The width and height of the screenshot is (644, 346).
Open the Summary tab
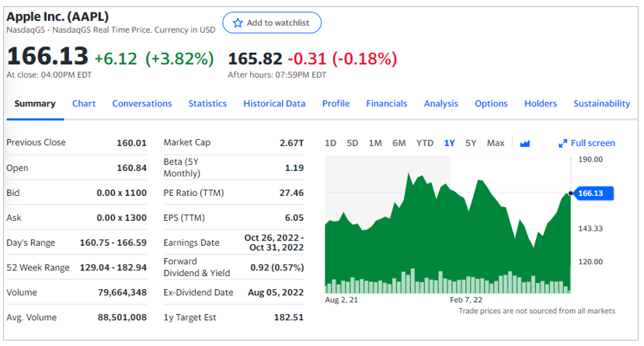(x=35, y=103)
